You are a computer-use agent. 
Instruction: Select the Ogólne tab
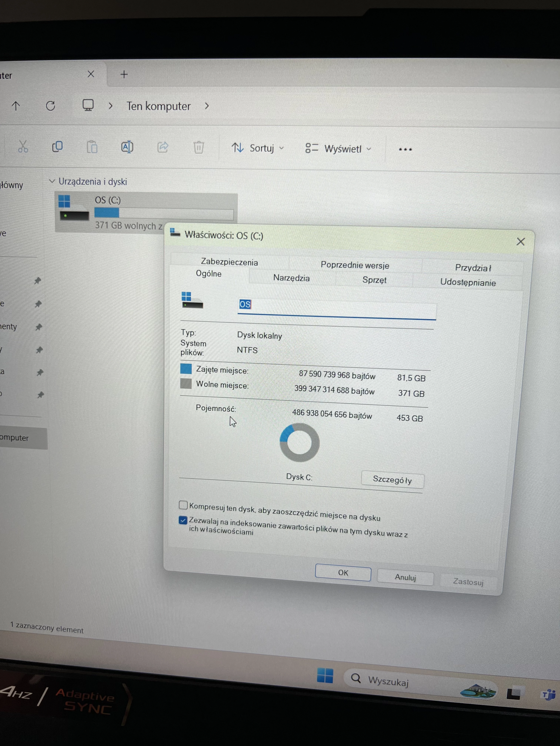click(209, 273)
